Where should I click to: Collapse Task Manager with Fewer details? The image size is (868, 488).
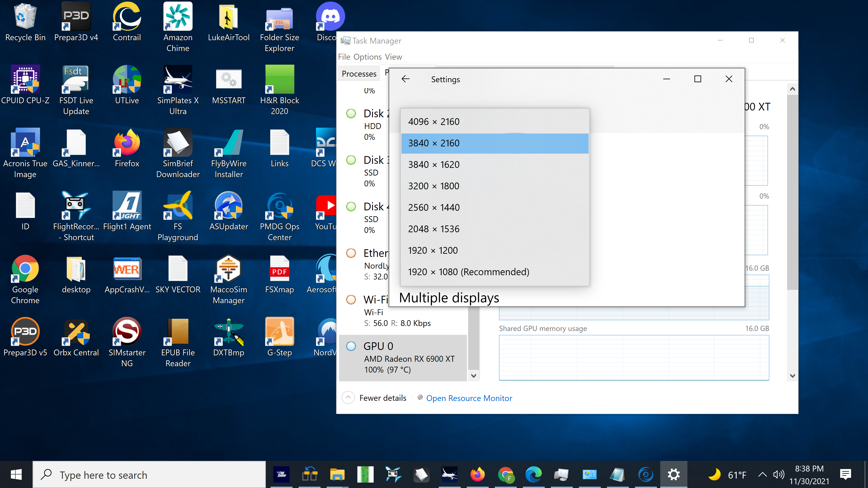click(374, 398)
